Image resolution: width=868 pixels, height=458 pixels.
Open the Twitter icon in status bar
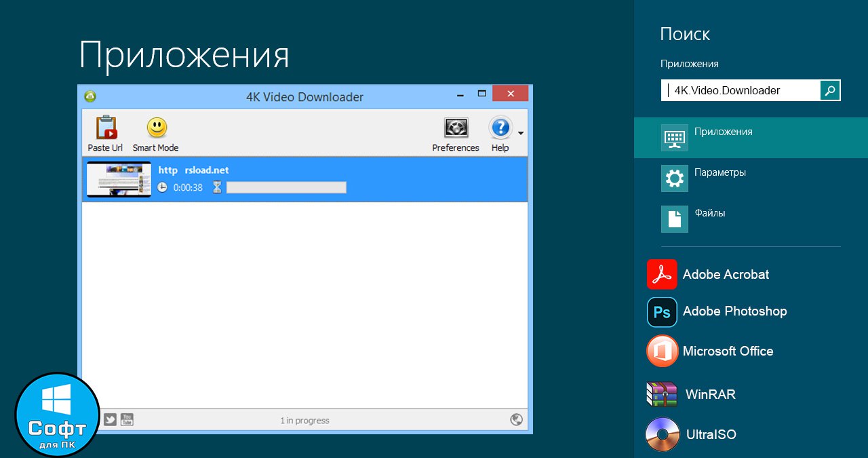(110, 420)
